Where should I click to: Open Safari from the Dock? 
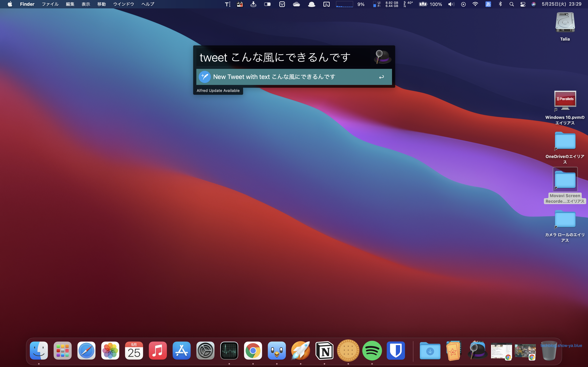click(x=86, y=351)
